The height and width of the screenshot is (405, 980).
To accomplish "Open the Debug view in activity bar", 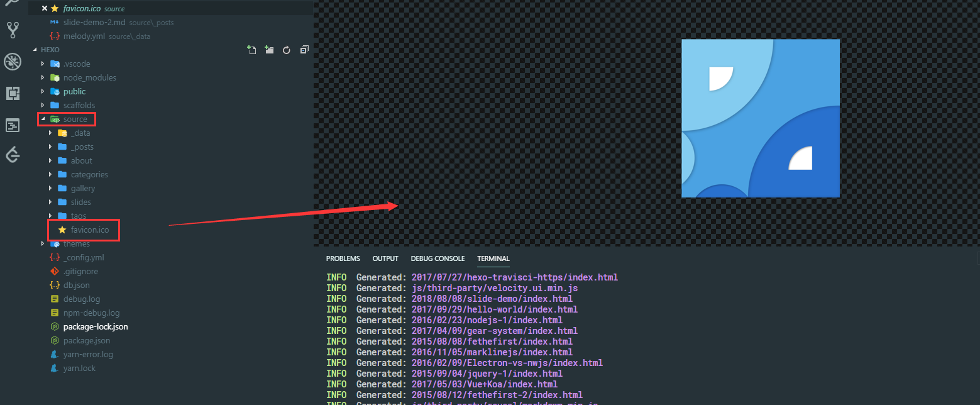I will pos(13,62).
